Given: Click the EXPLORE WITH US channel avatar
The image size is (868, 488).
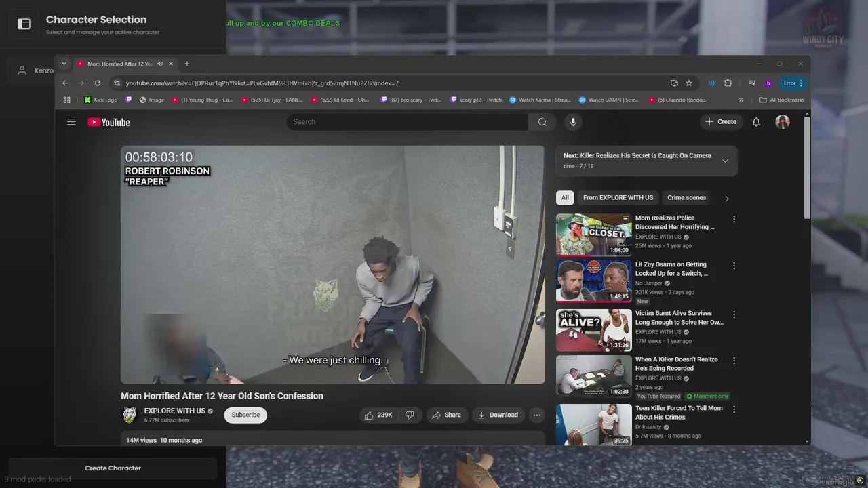Looking at the screenshot, I should tap(130, 415).
